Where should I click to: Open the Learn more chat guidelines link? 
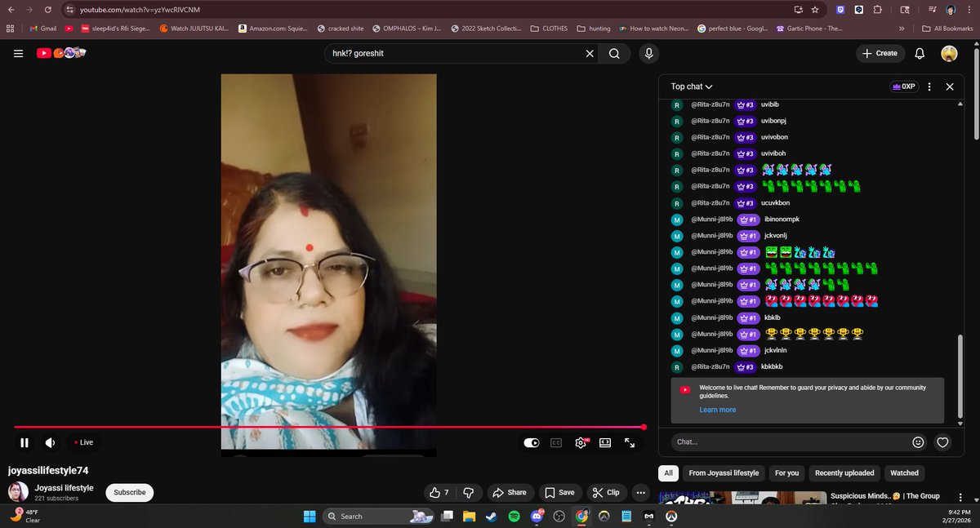(x=717, y=410)
